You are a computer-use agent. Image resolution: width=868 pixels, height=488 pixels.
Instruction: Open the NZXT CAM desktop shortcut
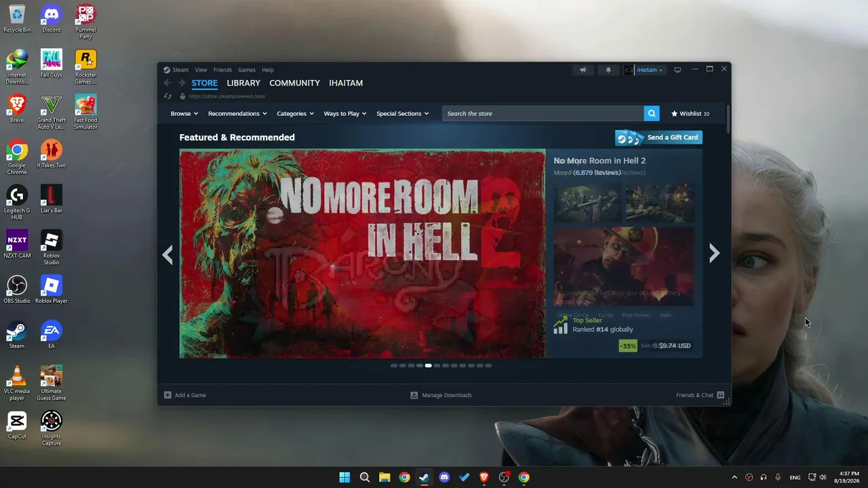pyautogui.click(x=17, y=245)
